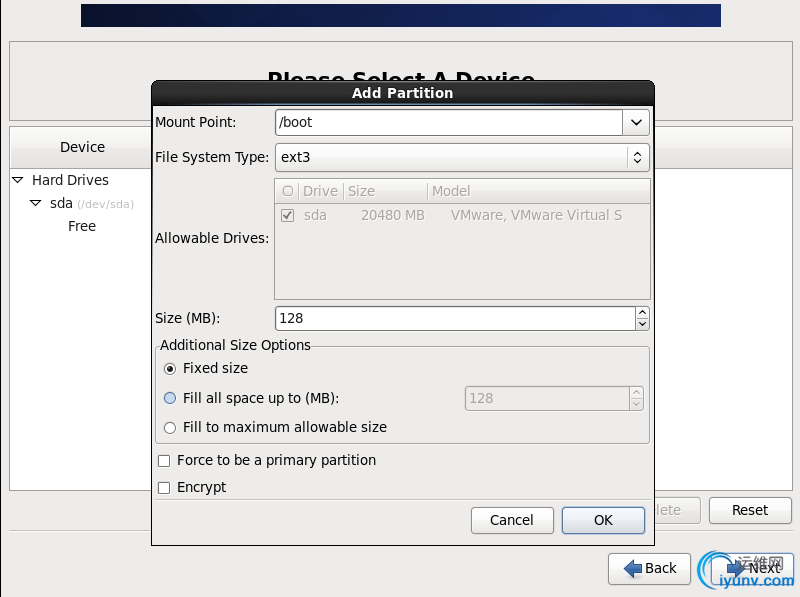Cancel the Add Partition dialog
This screenshot has height=597, width=800.
point(512,520)
